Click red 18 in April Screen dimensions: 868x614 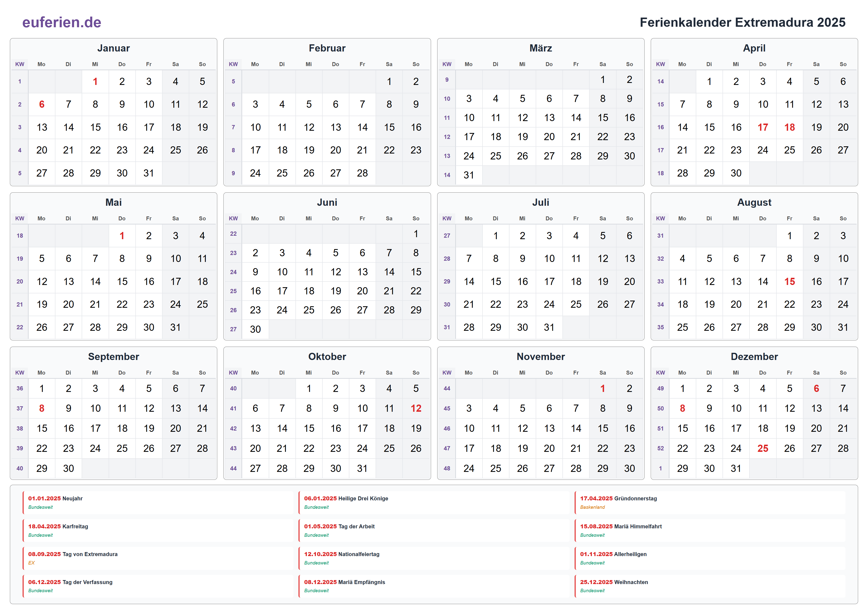point(789,128)
